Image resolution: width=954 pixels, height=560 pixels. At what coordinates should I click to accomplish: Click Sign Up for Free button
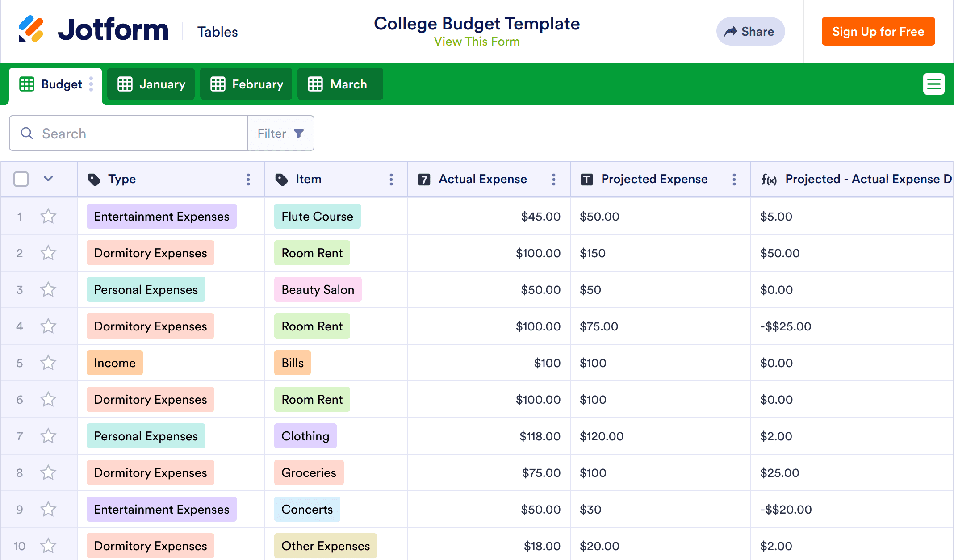click(x=878, y=31)
